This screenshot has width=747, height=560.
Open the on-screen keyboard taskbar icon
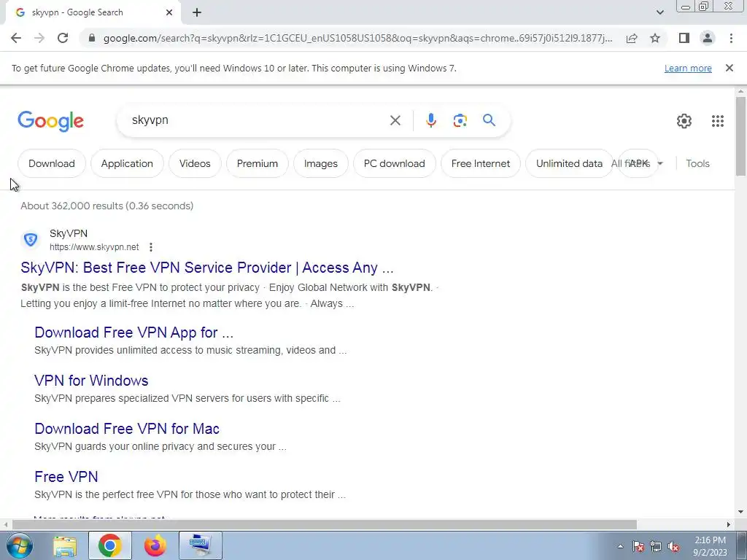pos(200,545)
